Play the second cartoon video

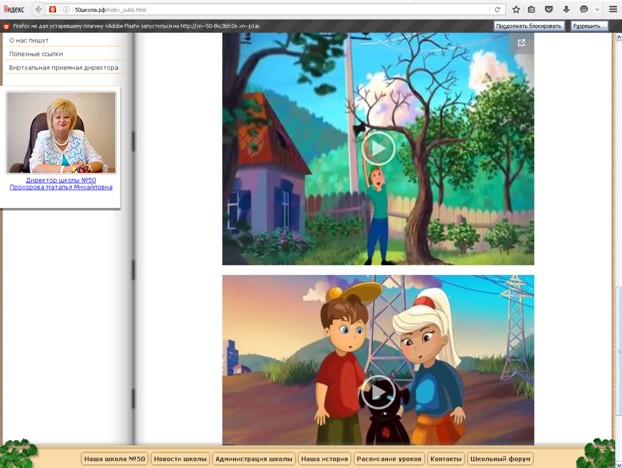378,392
